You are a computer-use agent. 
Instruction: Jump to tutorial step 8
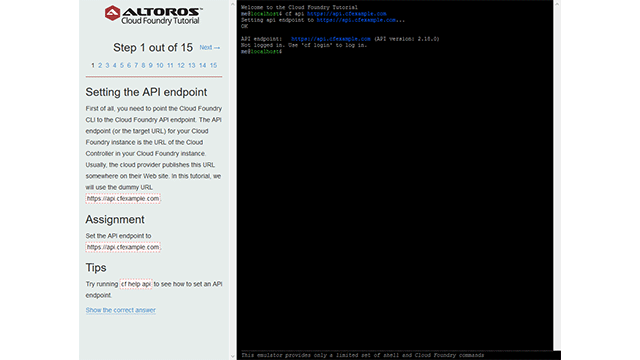tap(143, 65)
